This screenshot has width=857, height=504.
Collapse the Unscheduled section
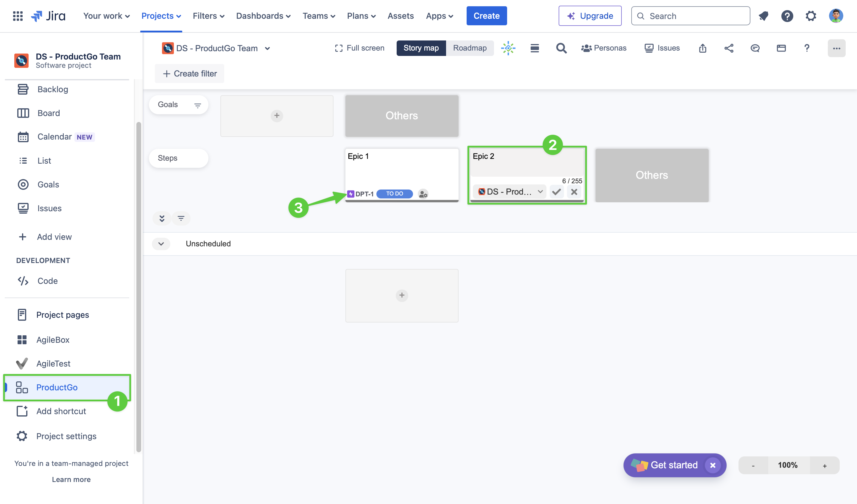pos(161,244)
